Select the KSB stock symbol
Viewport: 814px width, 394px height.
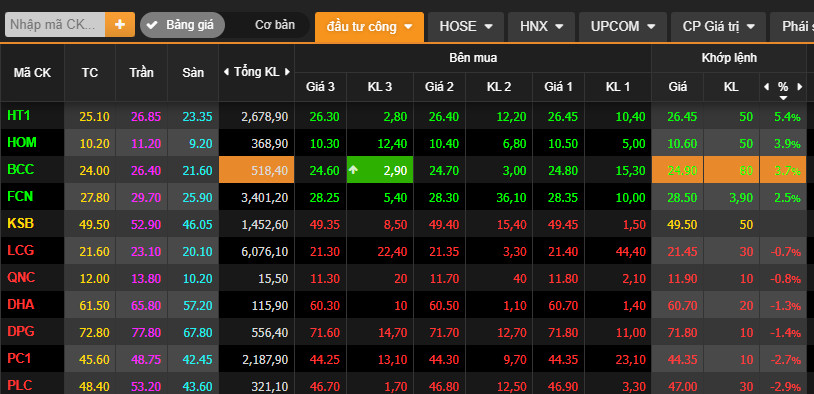(x=20, y=223)
